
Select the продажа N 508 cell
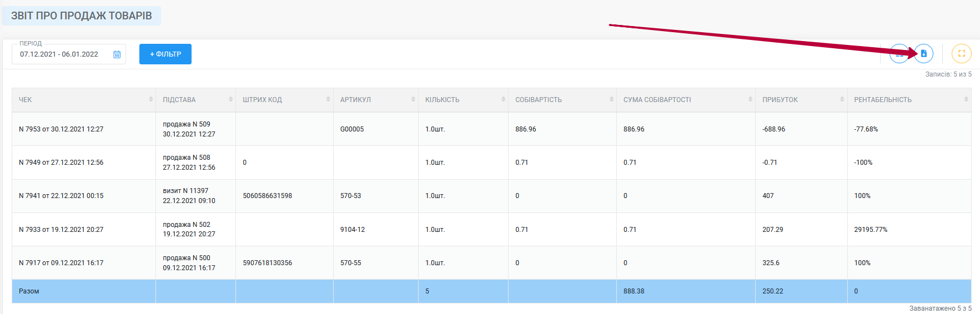[195, 163]
